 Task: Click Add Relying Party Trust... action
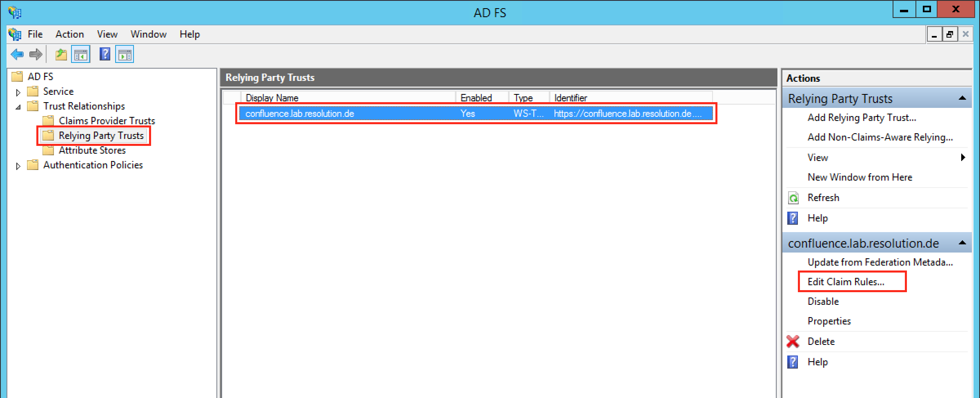coord(862,118)
